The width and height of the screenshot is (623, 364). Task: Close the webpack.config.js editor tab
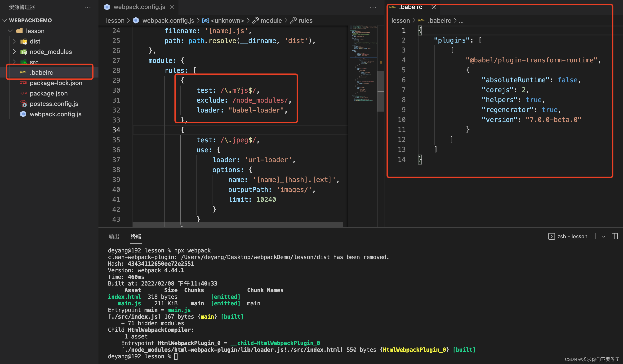172,7
